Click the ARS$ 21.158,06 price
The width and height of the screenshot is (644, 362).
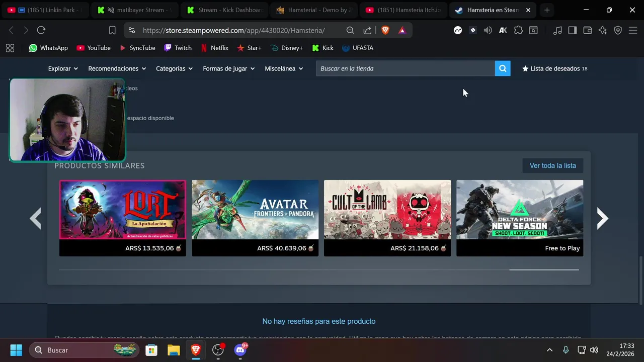click(x=414, y=248)
